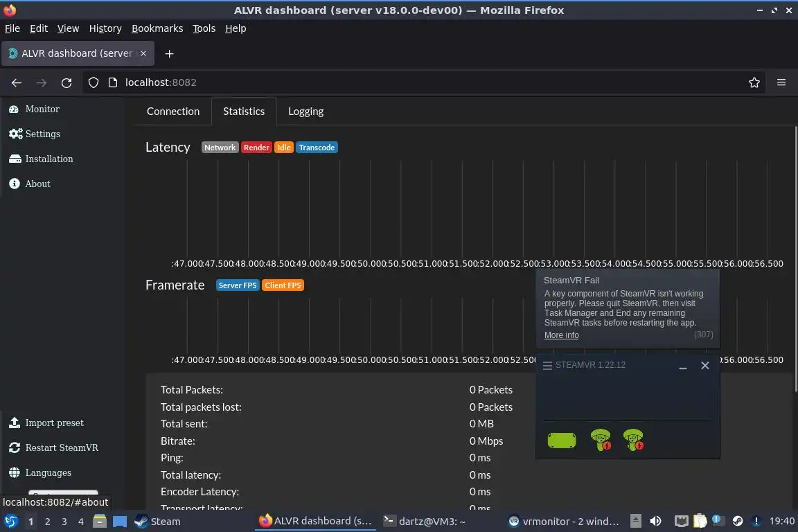Click the 0 Mbps bitrate value

coord(486,441)
